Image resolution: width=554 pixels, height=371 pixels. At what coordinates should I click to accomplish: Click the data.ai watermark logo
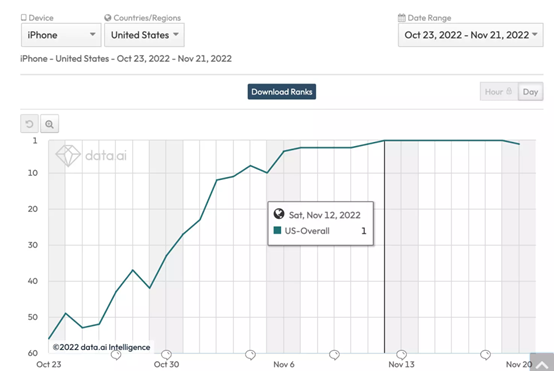91,155
